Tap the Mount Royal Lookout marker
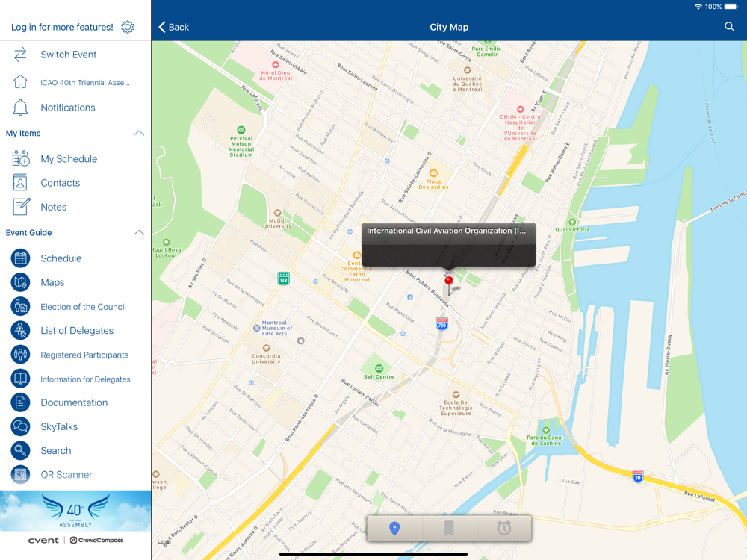 click(167, 243)
